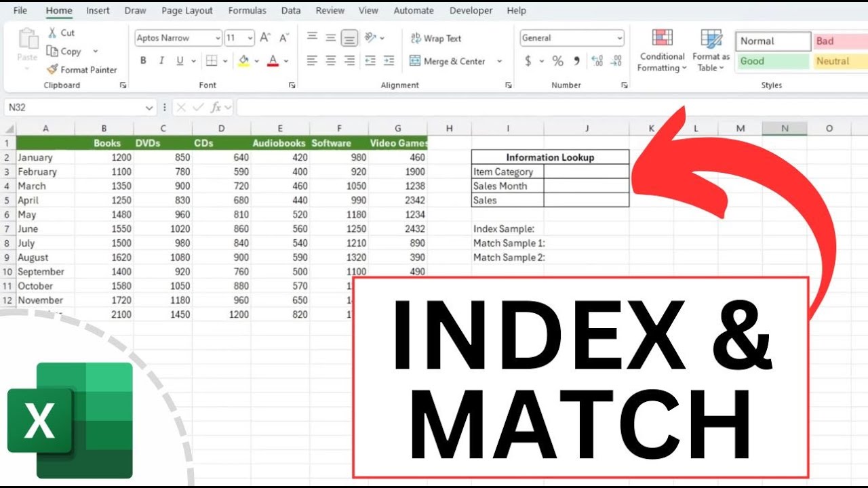Apply Percent Style format
Viewport: 868px width, 488px height.
point(557,61)
